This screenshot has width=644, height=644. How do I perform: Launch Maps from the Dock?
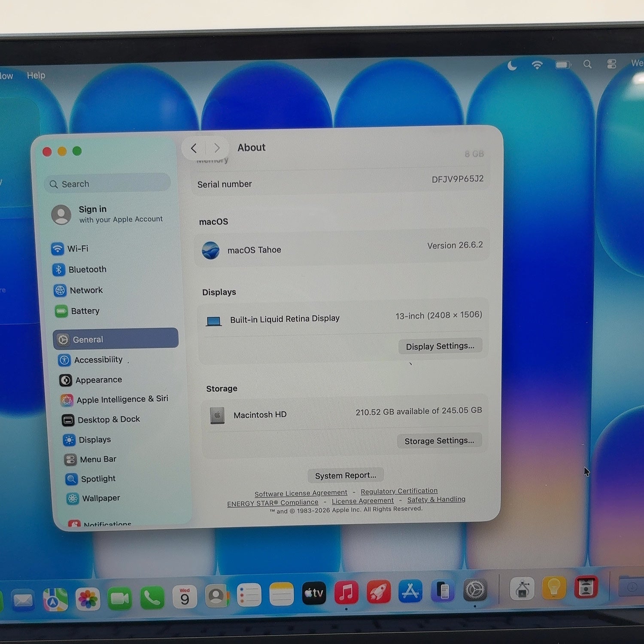tap(55, 599)
